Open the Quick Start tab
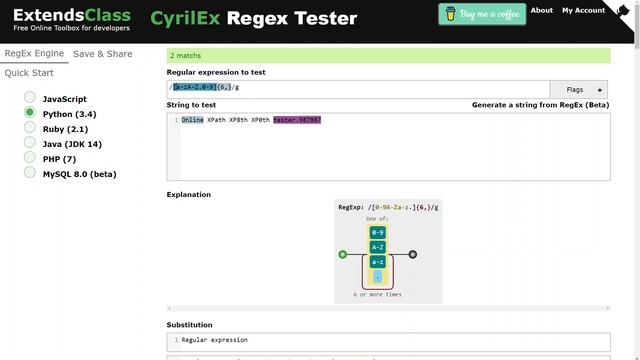640x360 pixels. tap(29, 73)
